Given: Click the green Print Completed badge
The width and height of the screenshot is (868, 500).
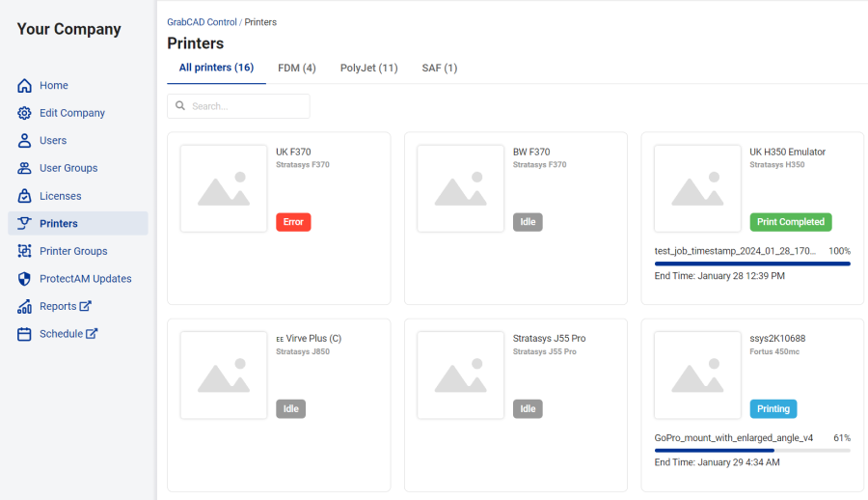Looking at the screenshot, I should [x=790, y=222].
